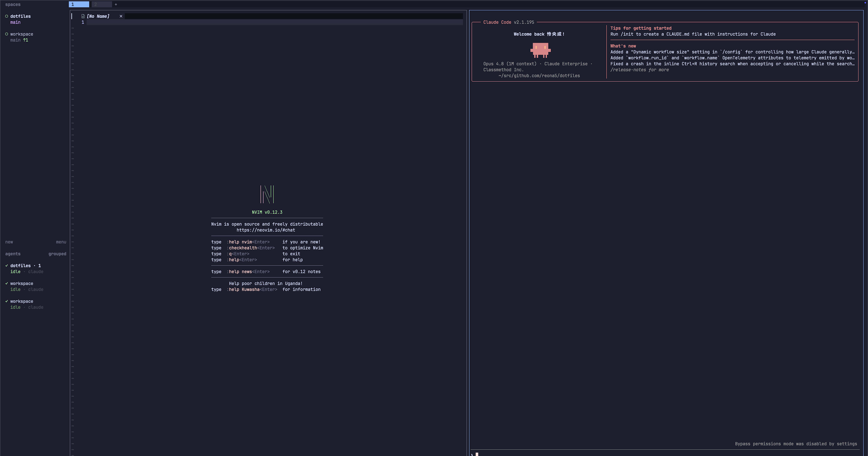Image resolution: width=868 pixels, height=456 pixels.
Task: Click the Opus 4.8 (1M context) model text
Action: click(510, 64)
